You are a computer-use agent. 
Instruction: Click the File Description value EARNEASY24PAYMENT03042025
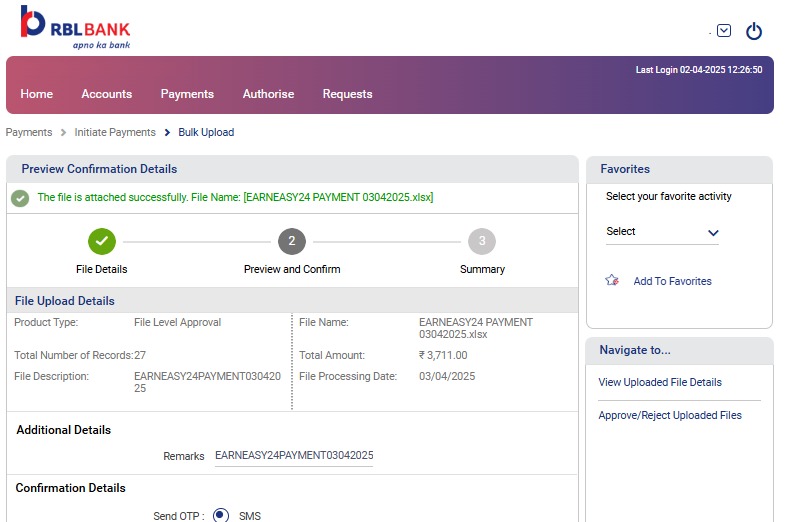point(207,382)
